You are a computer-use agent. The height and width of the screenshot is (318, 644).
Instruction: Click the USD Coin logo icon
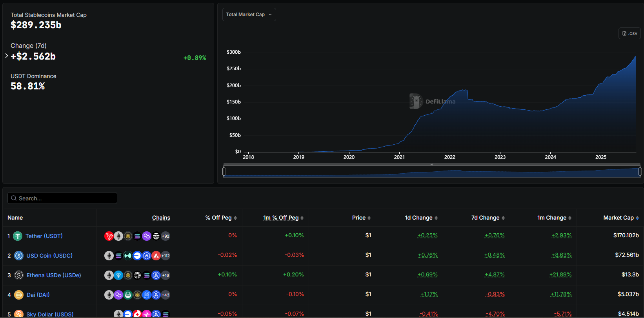pyautogui.click(x=19, y=256)
